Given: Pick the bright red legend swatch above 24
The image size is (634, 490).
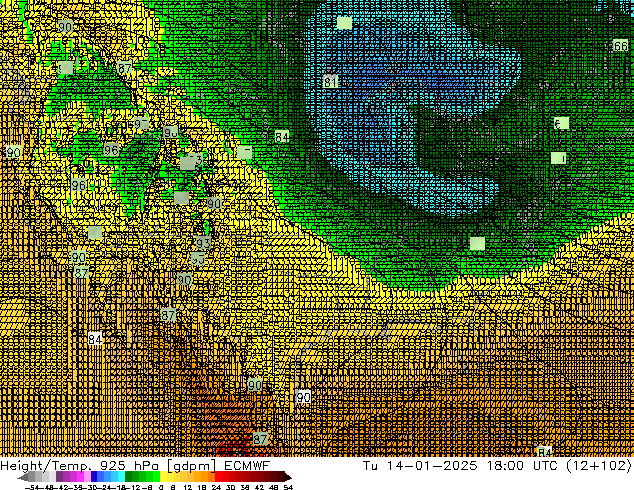Looking at the screenshot, I should click(x=218, y=477).
